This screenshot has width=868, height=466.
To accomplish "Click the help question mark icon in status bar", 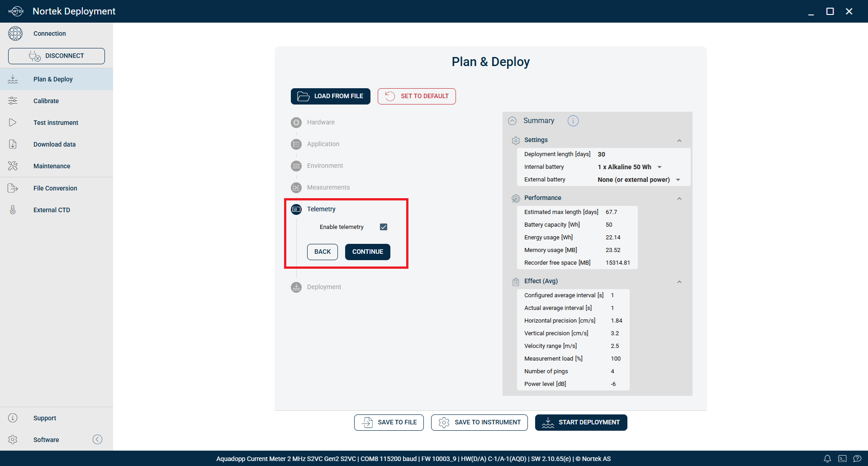I will (x=857, y=459).
